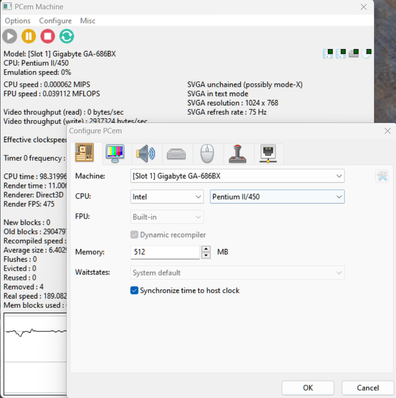Pause emulation with the yellow pause button

(29, 36)
